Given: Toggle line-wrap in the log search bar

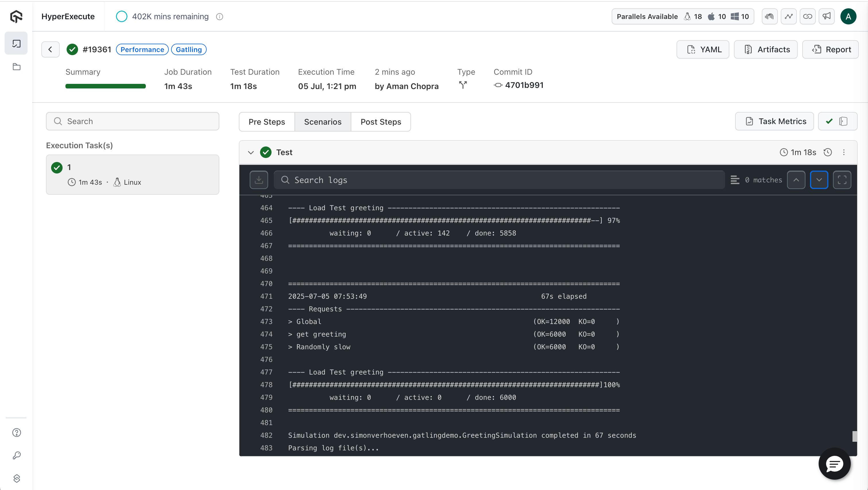Looking at the screenshot, I should (x=735, y=180).
